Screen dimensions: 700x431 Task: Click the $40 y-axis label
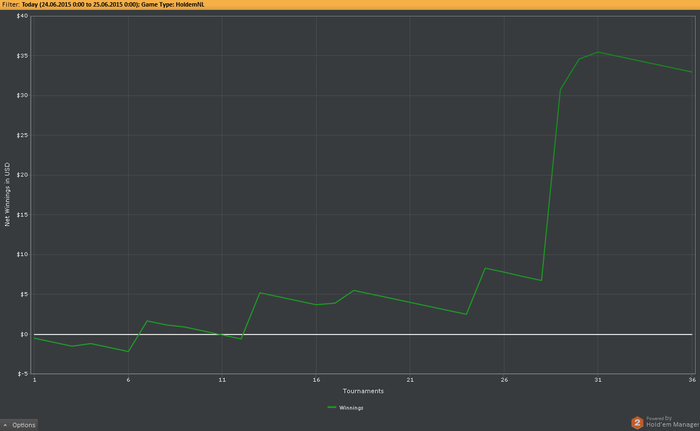[22, 16]
